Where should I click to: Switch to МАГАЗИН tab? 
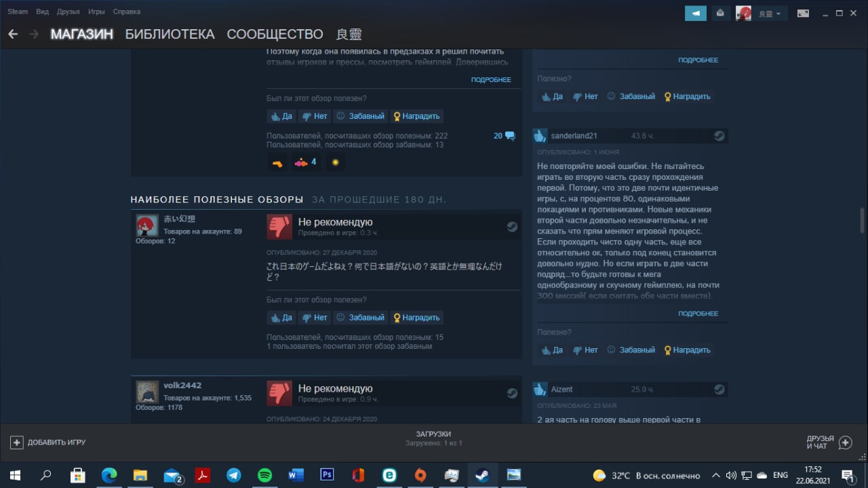pyautogui.click(x=81, y=34)
